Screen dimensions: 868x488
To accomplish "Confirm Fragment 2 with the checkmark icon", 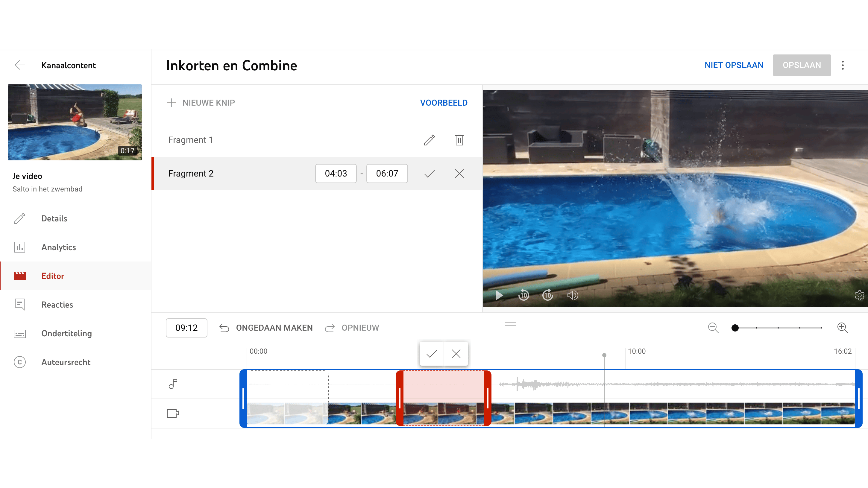I will click(x=430, y=174).
